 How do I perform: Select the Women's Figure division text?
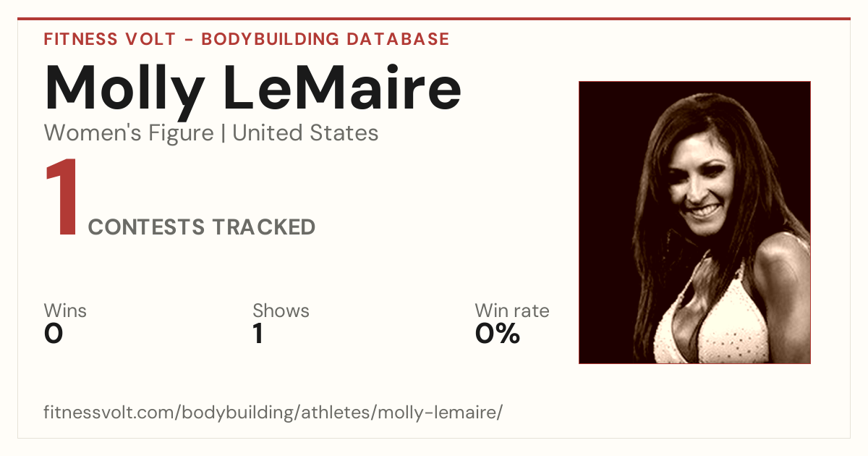tap(129, 133)
